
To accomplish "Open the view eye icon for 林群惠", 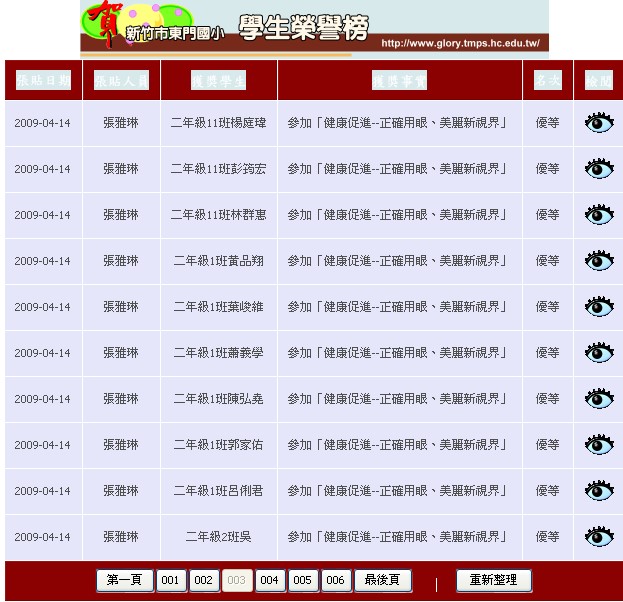I will (x=599, y=215).
